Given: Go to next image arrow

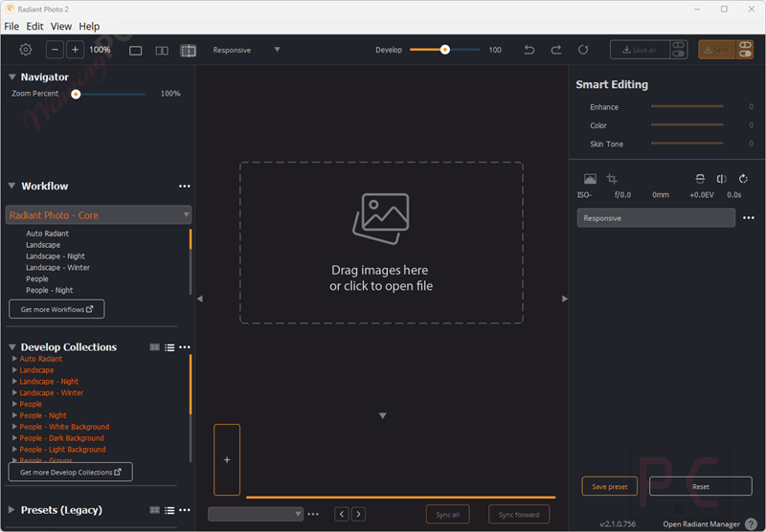Looking at the screenshot, I should point(358,514).
